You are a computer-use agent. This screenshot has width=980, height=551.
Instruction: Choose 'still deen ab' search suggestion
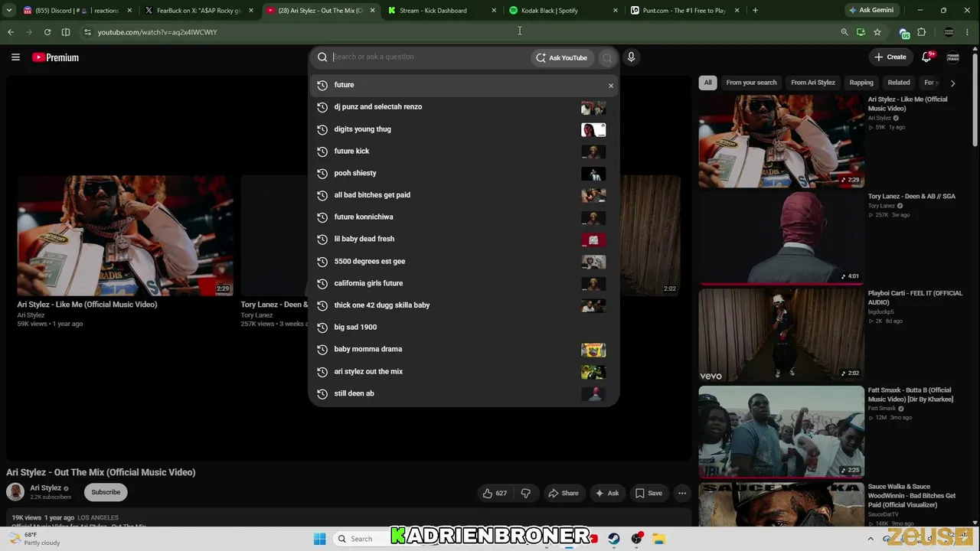coord(464,393)
